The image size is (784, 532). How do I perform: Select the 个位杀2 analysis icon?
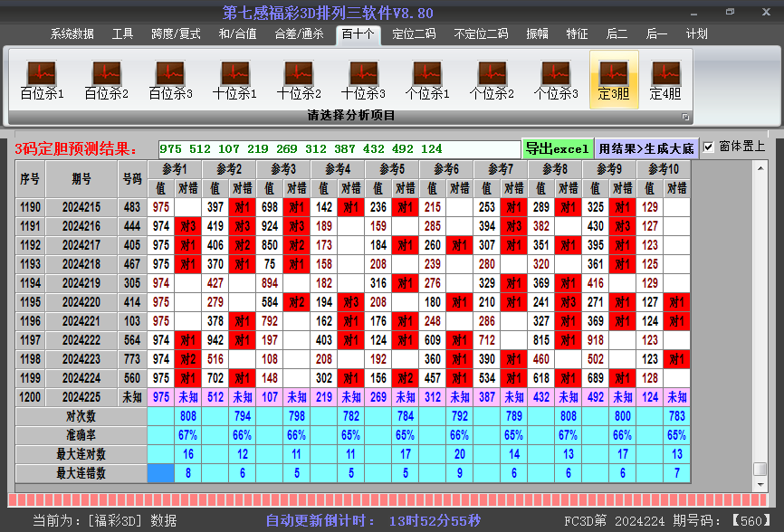(492, 80)
